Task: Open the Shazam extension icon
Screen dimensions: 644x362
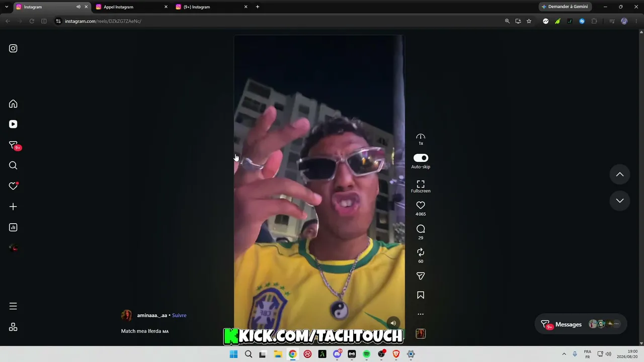Action: click(x=582, y=21)
